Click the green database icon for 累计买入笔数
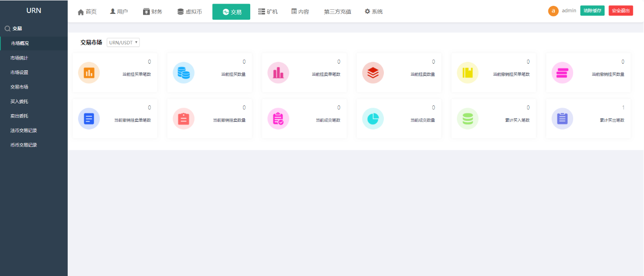The width and height of the screenshot is (644, 276). pyautogui.click(x=467, y=119)
